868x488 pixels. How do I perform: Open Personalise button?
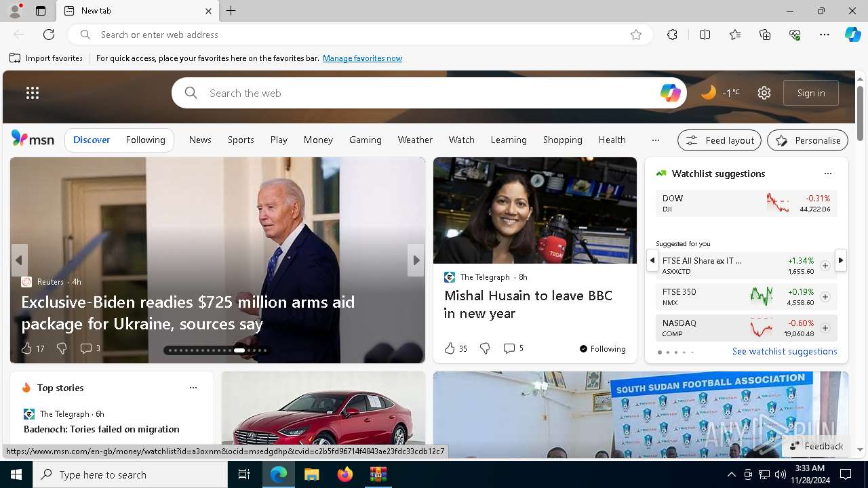[x=808, y=140]
